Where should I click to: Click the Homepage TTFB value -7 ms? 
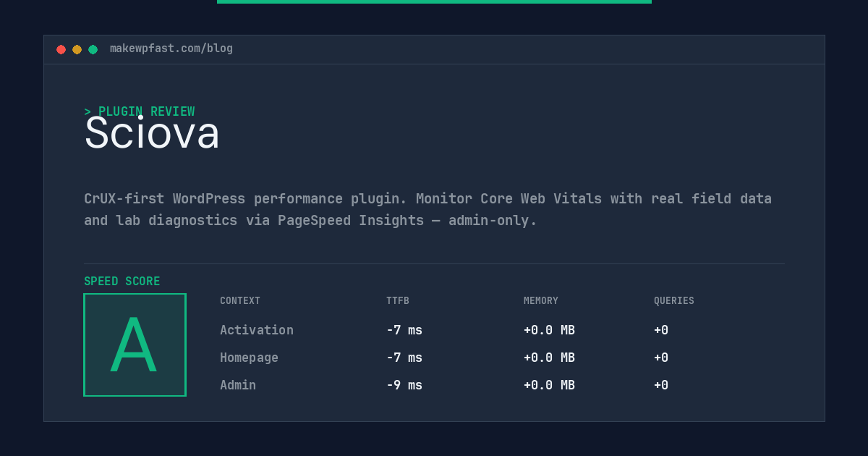404,358
